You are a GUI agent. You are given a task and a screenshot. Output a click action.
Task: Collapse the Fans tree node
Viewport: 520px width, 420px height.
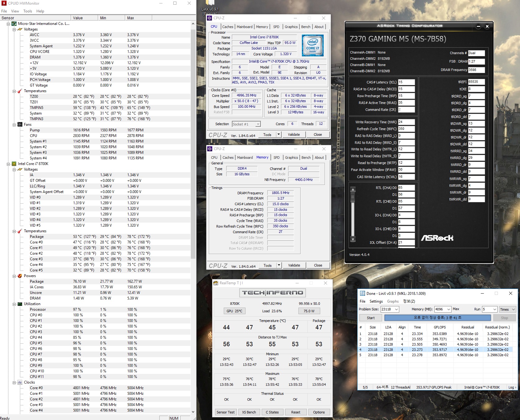pos(14,125)
